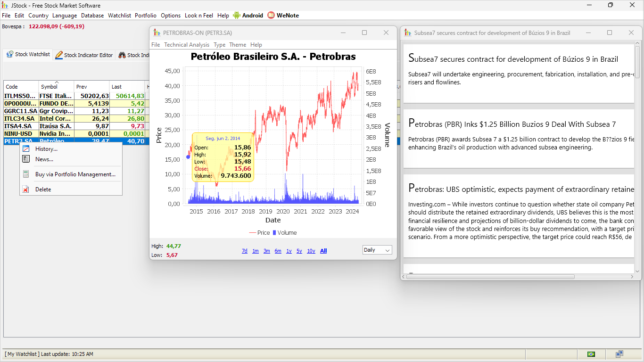
Task: Open the Technical Analysis menu in chart window
Action: [x=187, y=45]
